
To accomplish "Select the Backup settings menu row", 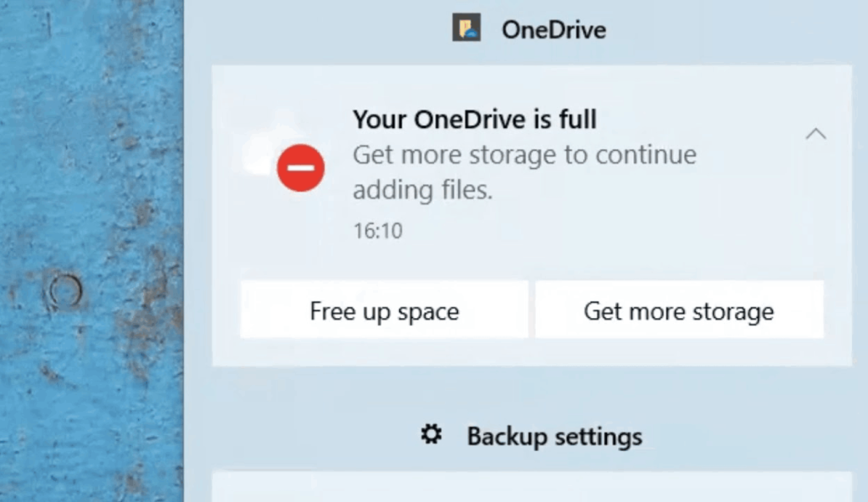I will tap(532, 435).
